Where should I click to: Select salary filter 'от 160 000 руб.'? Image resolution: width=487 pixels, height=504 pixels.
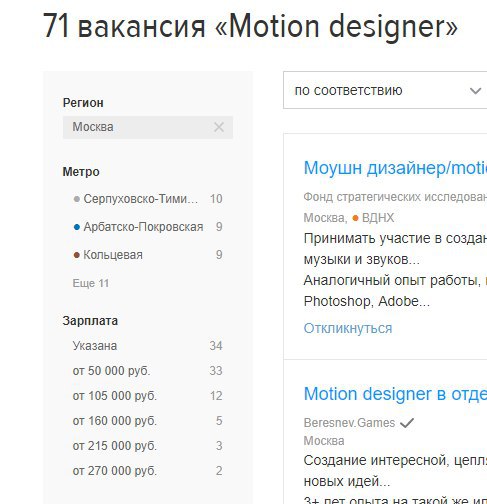click(x=115, y=421)
